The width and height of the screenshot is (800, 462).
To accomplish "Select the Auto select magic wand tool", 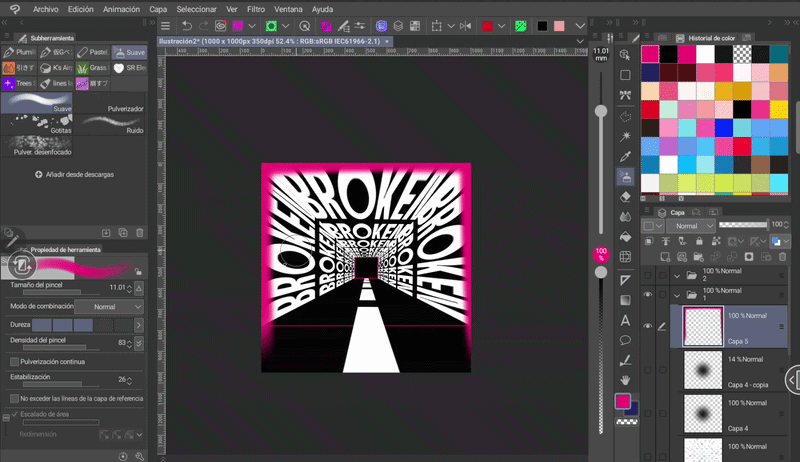I will click(x=625, y=135).
